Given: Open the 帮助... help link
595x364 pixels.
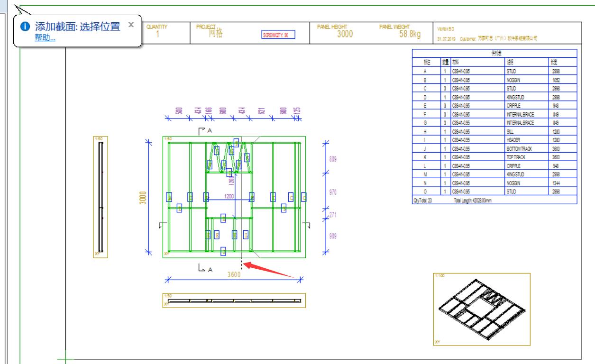Looking at the screenshot, I should coord(45,38).
